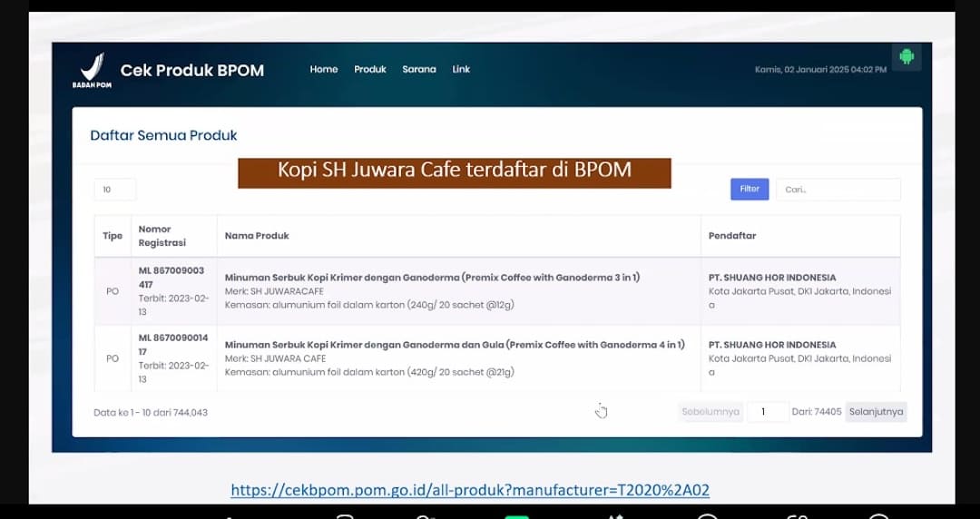
Task: Open the Produk menu
Action: coord(370,69)
